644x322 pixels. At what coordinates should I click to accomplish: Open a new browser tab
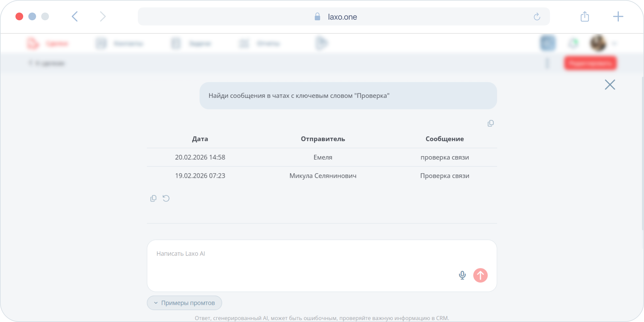pyautogui.click(x=618, y=16)
